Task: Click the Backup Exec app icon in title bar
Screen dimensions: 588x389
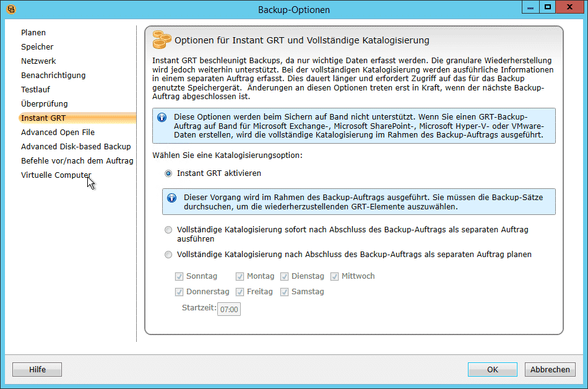Action: click(x=11, y=9)
